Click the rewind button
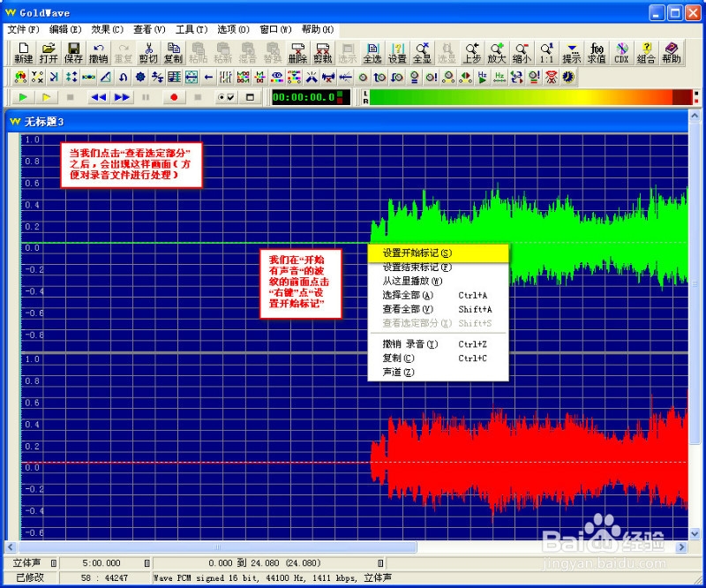 (x=99, y=97)
